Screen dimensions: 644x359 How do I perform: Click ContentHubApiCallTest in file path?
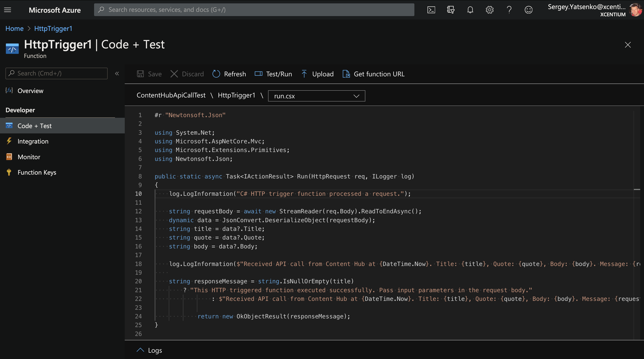click(x=171, y=95)
